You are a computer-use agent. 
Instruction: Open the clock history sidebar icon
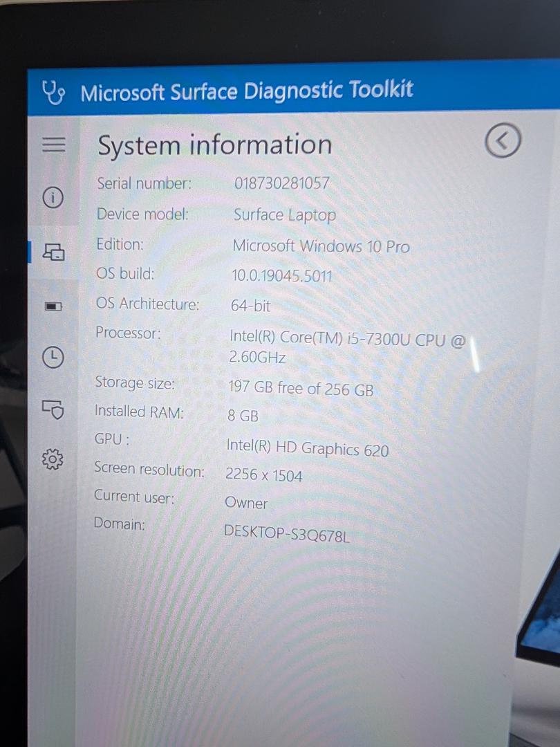click(53, 357)
